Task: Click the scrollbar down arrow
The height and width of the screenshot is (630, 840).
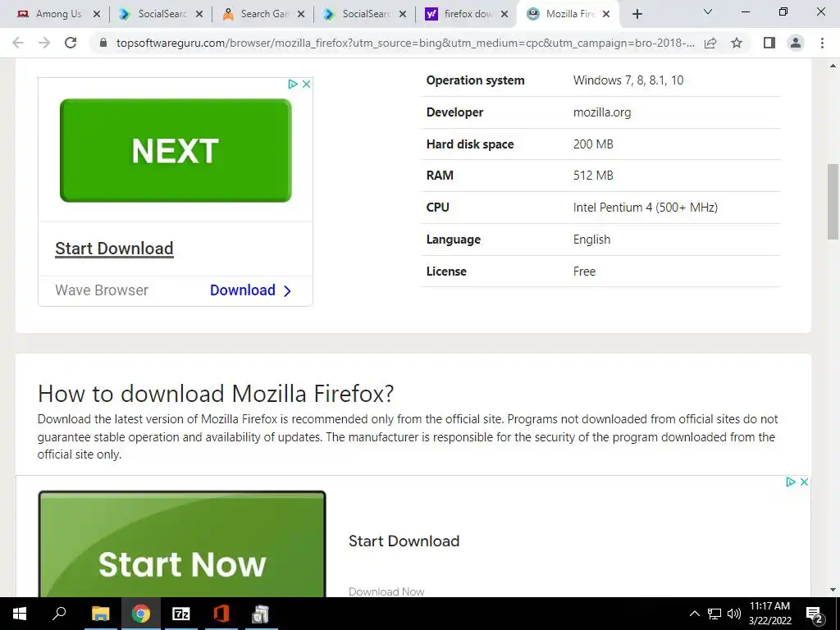Action: pyautogui.click(x=833, y=590)
